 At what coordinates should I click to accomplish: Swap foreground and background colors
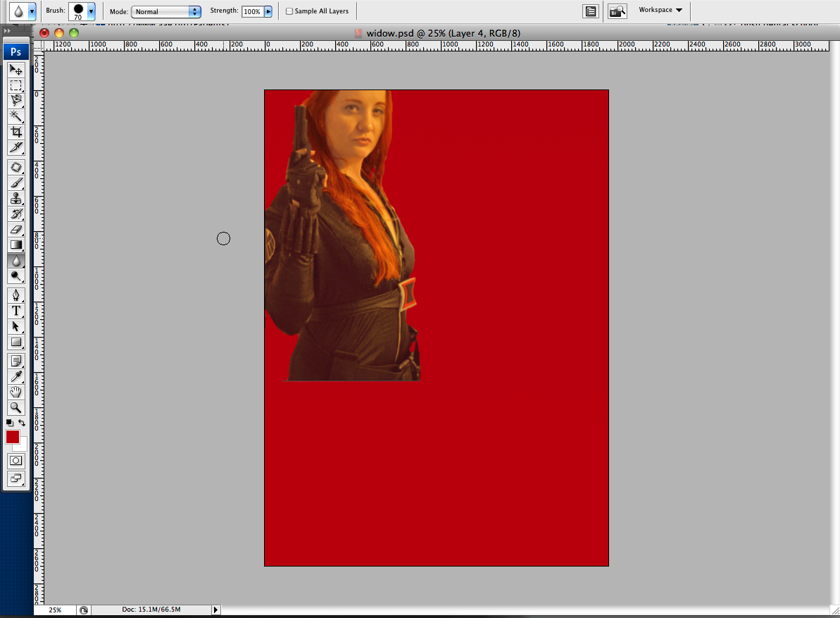(x=22, y=423)
